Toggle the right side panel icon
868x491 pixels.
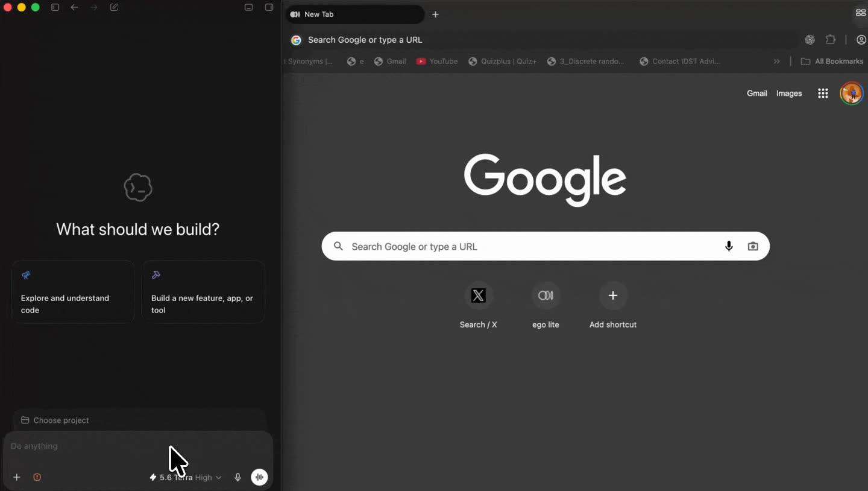pos(269,7)
